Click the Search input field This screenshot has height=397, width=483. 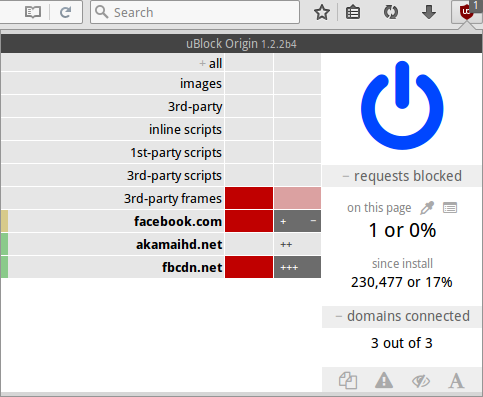(x=195, y=12)
